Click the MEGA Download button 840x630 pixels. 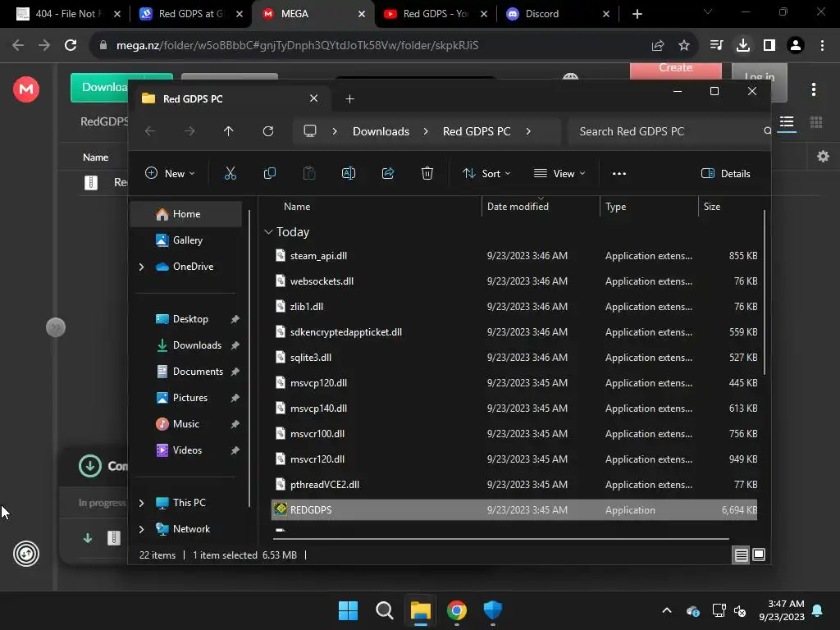[121, 87]
